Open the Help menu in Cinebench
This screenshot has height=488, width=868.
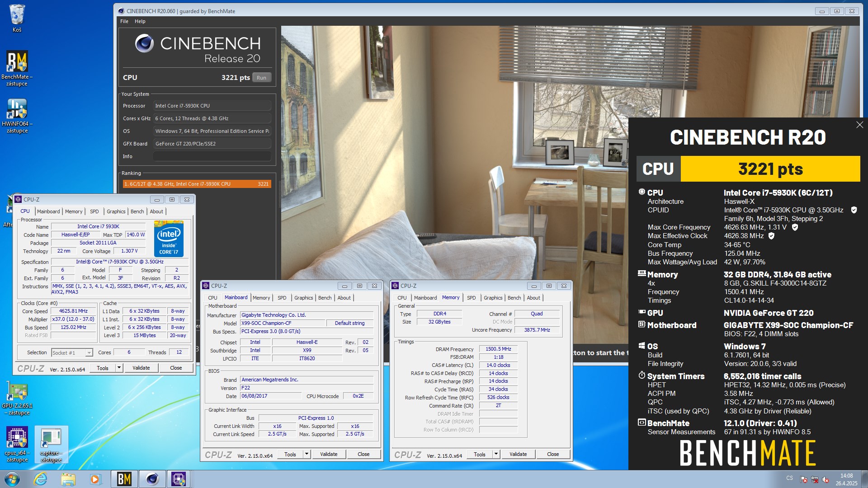coord(140,21)
